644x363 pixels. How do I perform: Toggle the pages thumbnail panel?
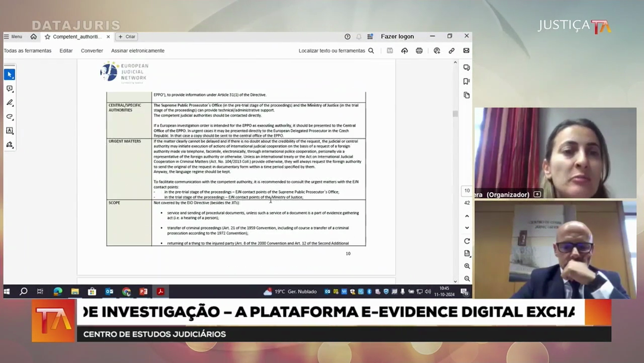[x=466, y=95]
